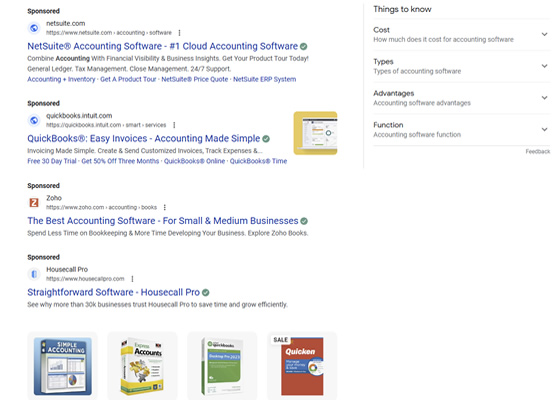The height and width of the screenshot is (400, 560).
Task: Follow the NetSuite Price Quote sitelink
Action: (x=195, y=79)
